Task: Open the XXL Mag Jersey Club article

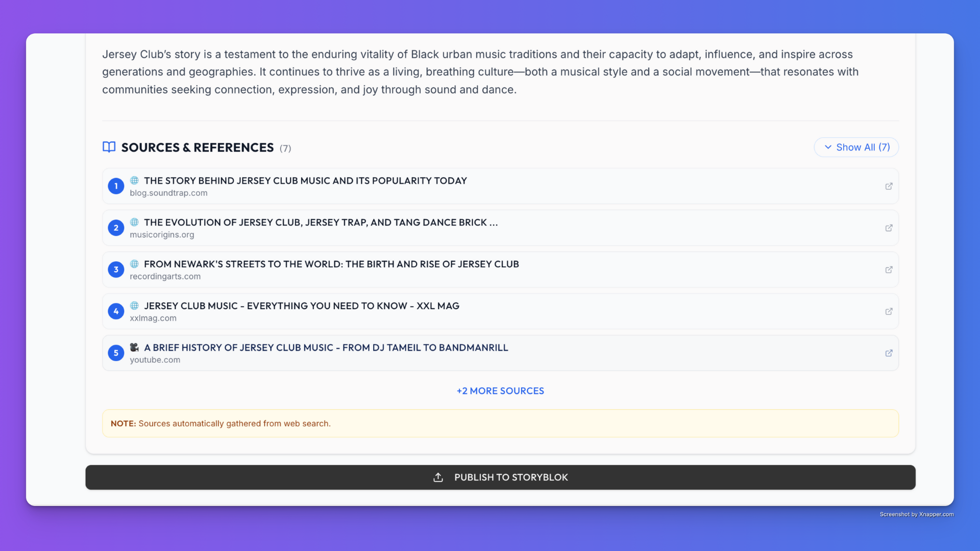Action: [x=301, y=306]
